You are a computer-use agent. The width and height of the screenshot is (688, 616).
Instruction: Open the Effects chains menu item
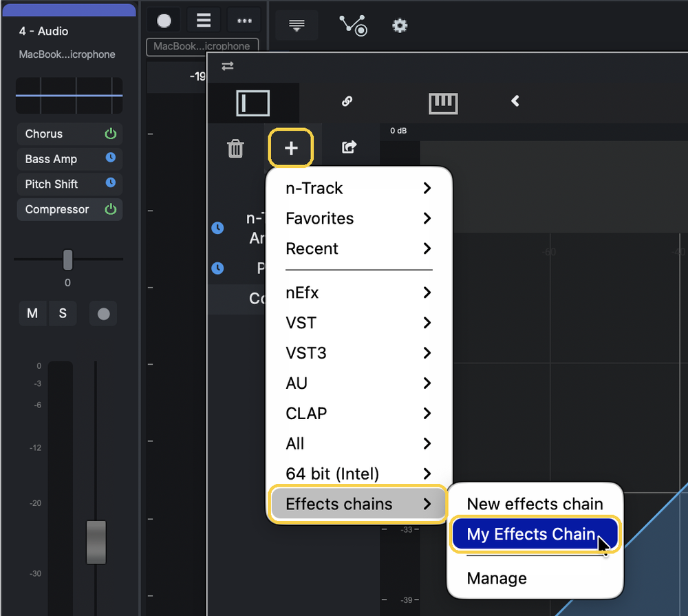(x=358, y=504)
